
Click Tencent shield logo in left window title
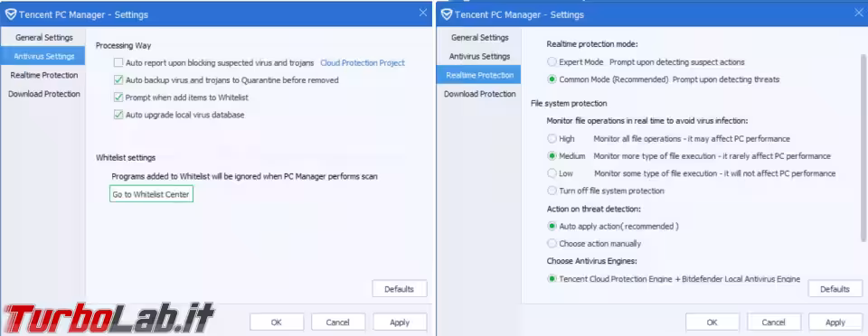pos(10,14)
